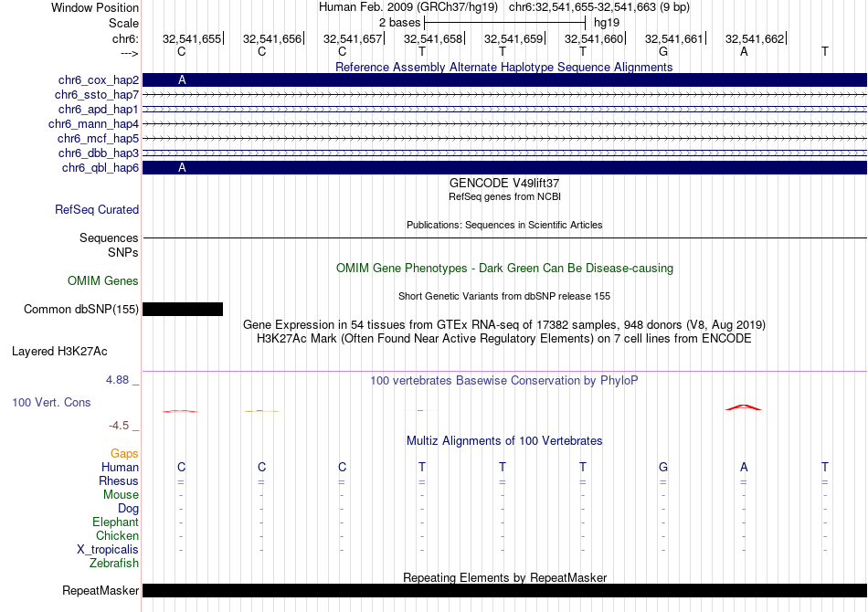Click the 2 bases scale bar
Image resolution: width=868 pixels, height=612 pixels.
(x=504, y=23)
